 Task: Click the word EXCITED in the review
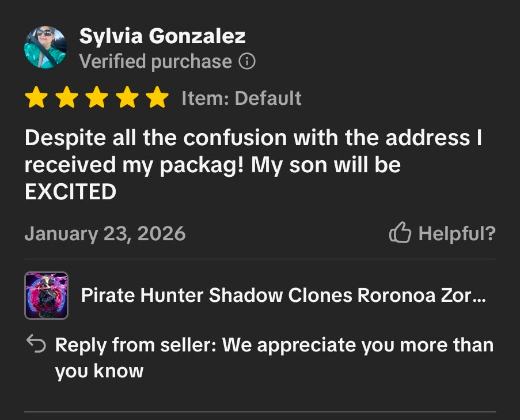tap(70, 192)
